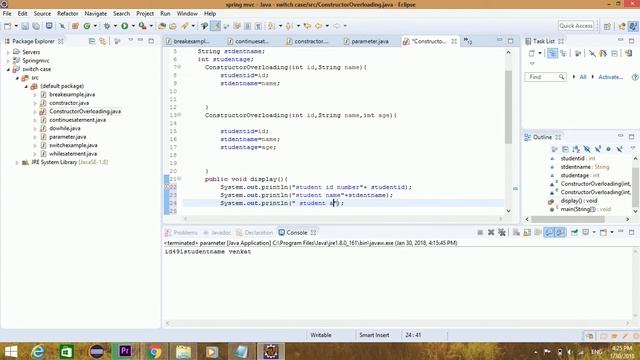Screen dimensions: 640x360
Task: Click Terminate square icon in Console
Action: pos(480,232)
